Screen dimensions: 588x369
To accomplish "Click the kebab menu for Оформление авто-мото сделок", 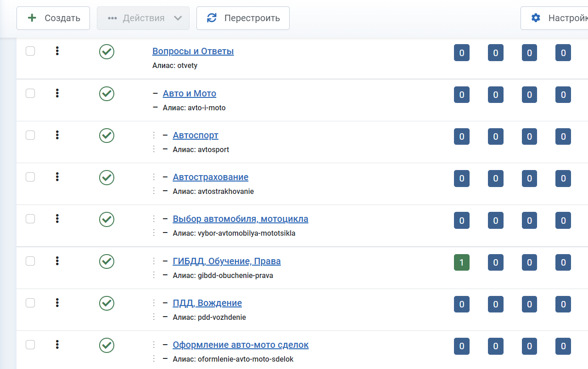I will point(57,345).
